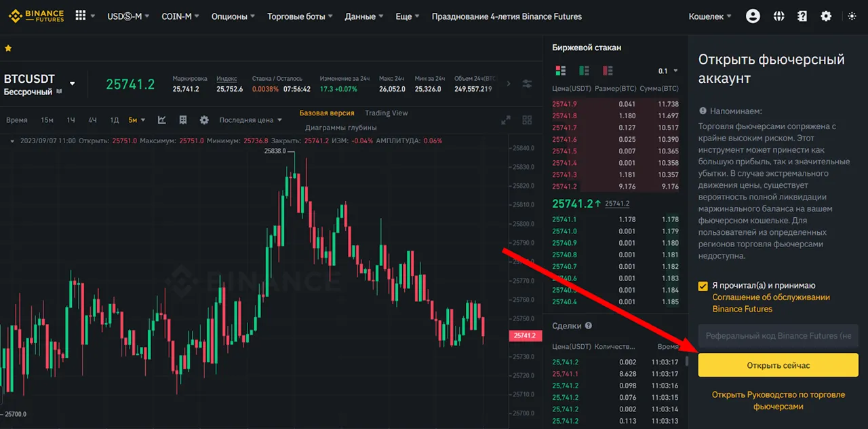The image size is (868, 429).
Task: Click the referral code input field
Action: coord(778,336)
